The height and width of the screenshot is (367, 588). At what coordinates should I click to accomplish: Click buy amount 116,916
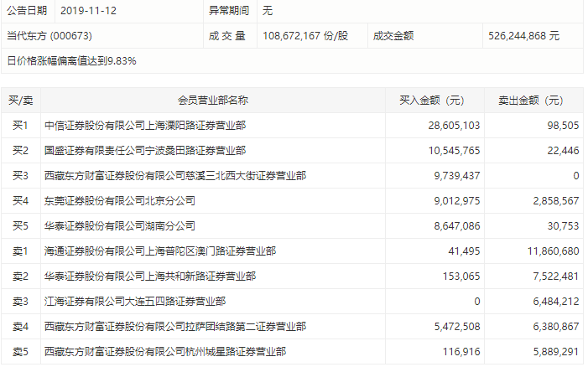point(461,352)
